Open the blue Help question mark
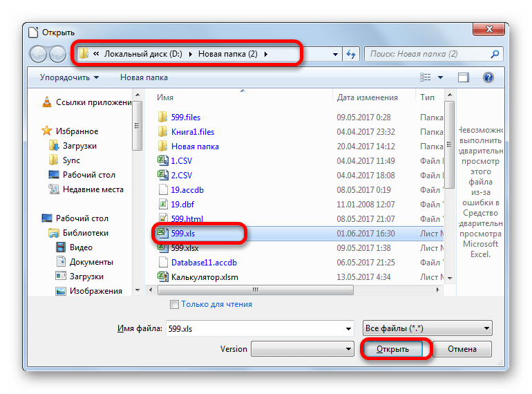The width and height of the screenshot is (532, 394). [488, 77]
